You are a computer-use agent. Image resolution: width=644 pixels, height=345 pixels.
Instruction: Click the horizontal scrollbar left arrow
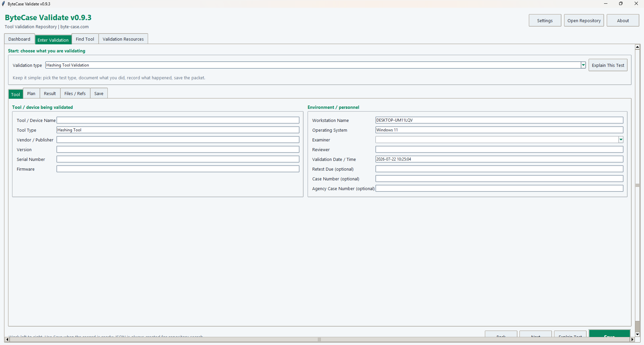point(7,340)
